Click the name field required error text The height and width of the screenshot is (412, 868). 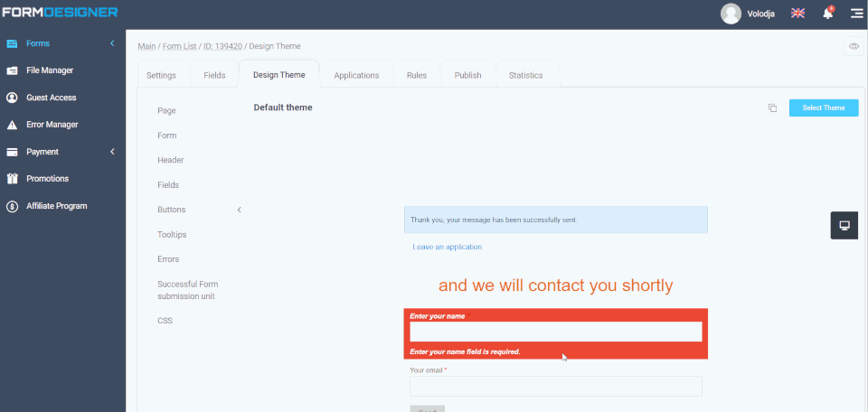point(465,351)
